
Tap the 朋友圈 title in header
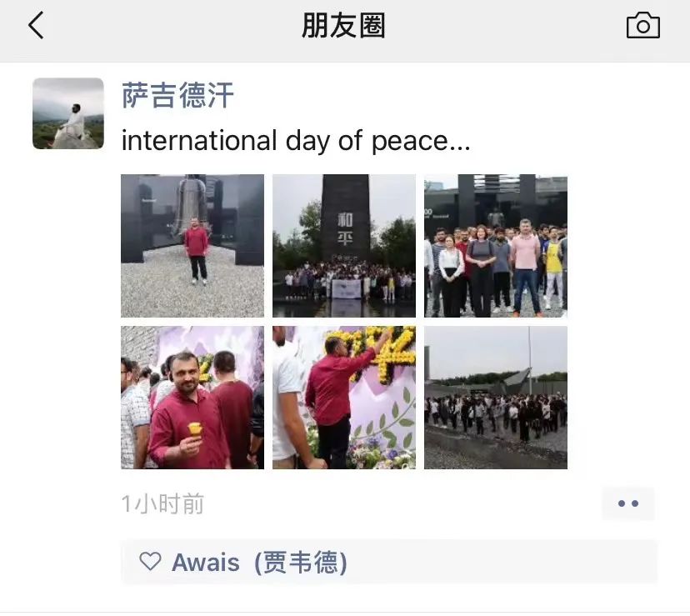click(x=343, y=26)
